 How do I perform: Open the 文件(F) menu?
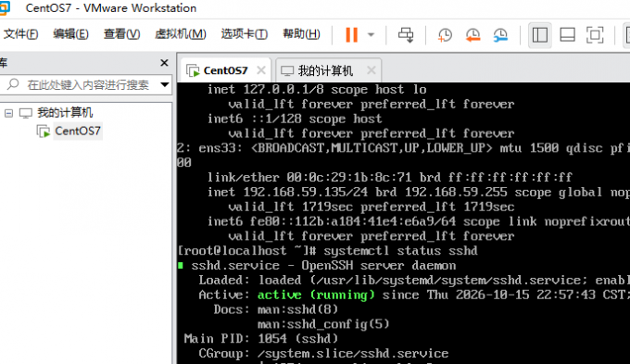click(21, 34)
